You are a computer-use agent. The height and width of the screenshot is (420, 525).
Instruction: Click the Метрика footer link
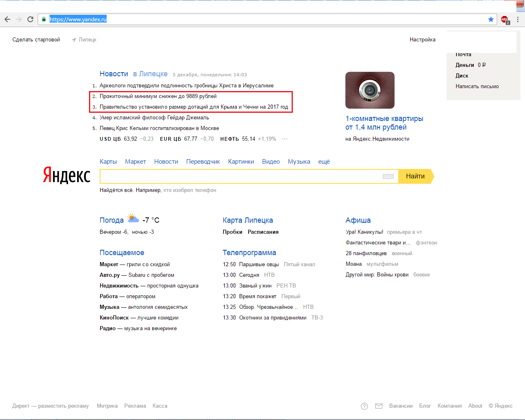[x=107, y=406]
